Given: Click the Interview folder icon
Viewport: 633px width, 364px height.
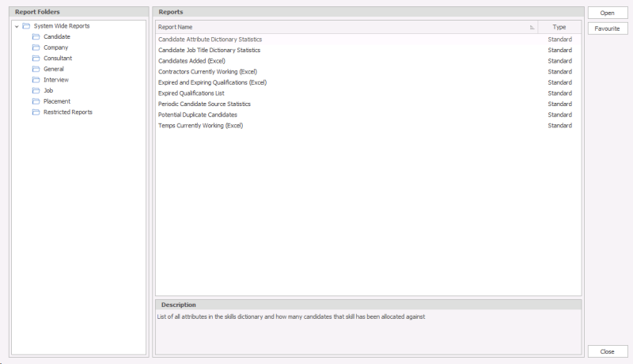Looking at the screenshot, I should point(36,80).
